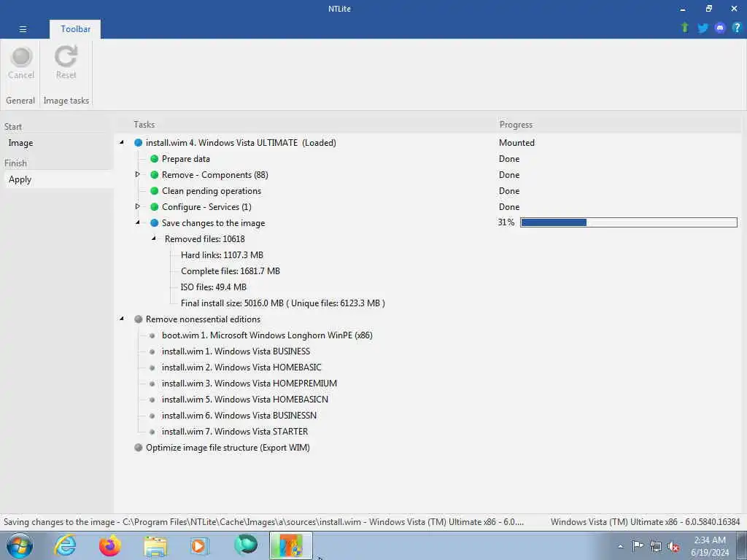747x560 pixels.
Task: Select the Toolbar tab
Action: click(75, 29)
